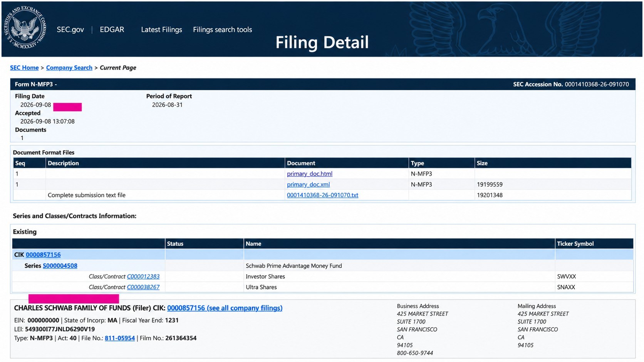This screenshot has width=644, height=362.
Task: Click the Fiscal Year End 1231 value
Action: click(172, 320)
